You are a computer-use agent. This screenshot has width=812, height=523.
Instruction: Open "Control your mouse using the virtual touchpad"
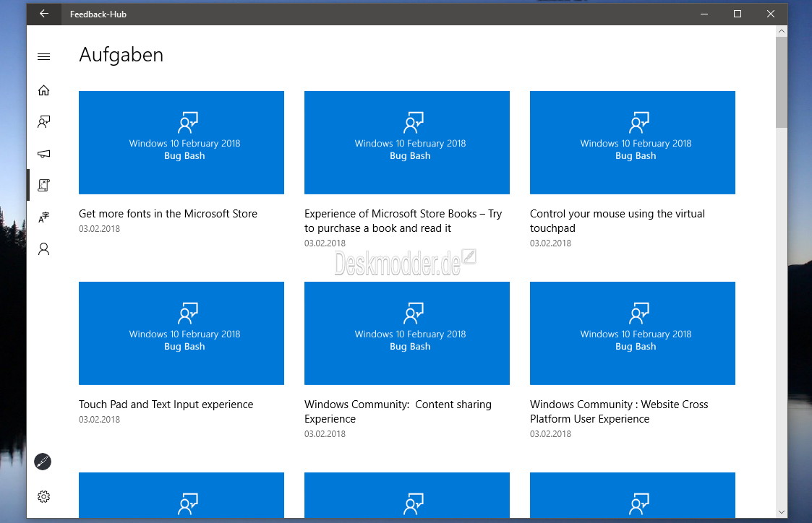[x=617, y=221]
